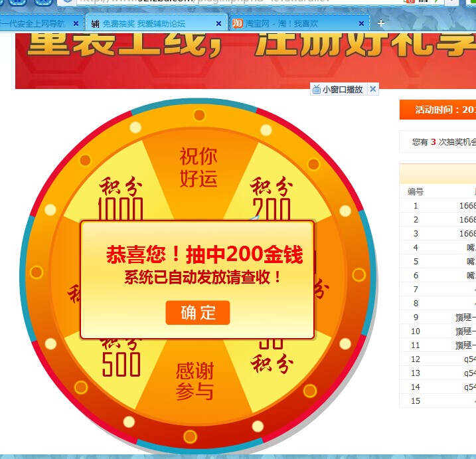
Task: Click the 辅 favicon on the lottery tab
Action: click(x=95, y=24)
